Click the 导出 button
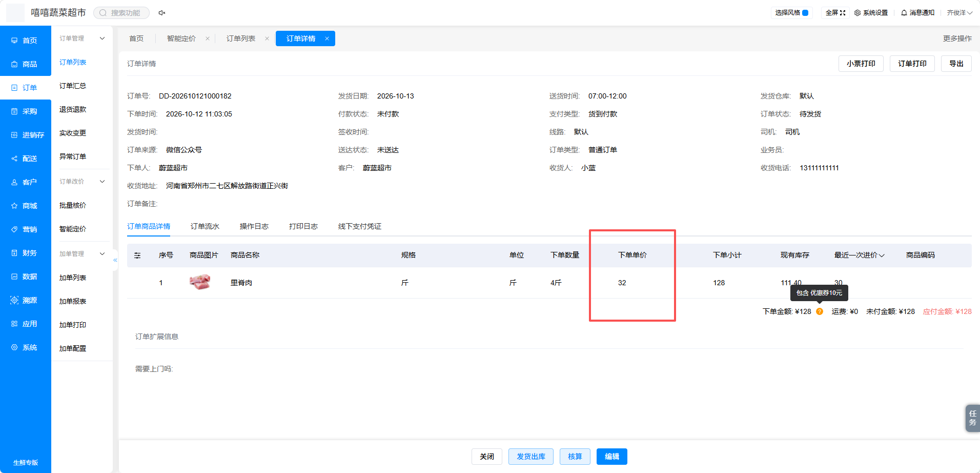 point(956,64)
